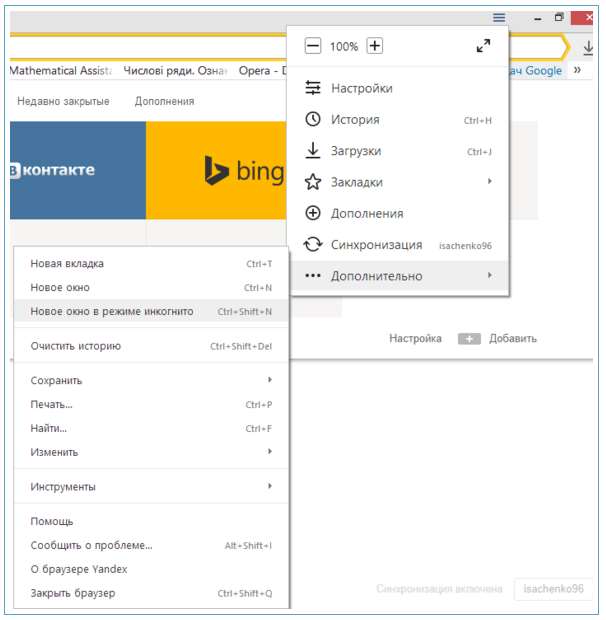This screenshot has height=620, width=606.
Task: Choose Очистить историю from the submenu
Action: tap(76, 346)
